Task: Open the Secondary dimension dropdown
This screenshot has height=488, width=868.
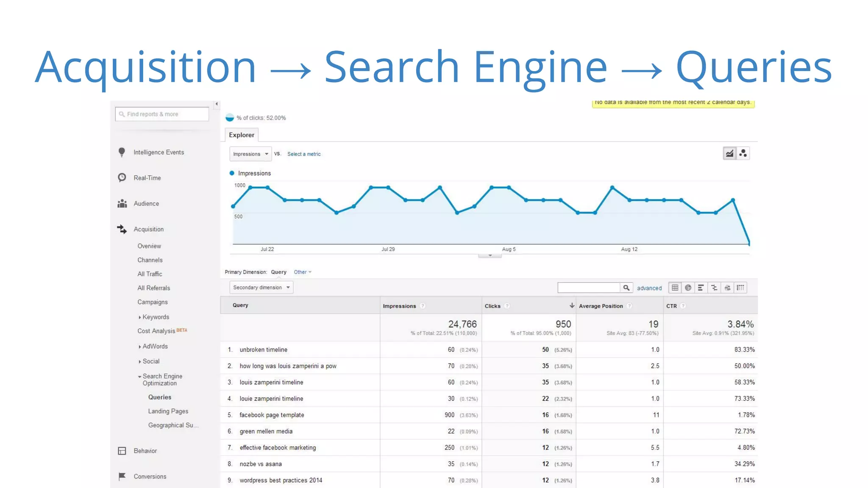Action: click(261, 287)
